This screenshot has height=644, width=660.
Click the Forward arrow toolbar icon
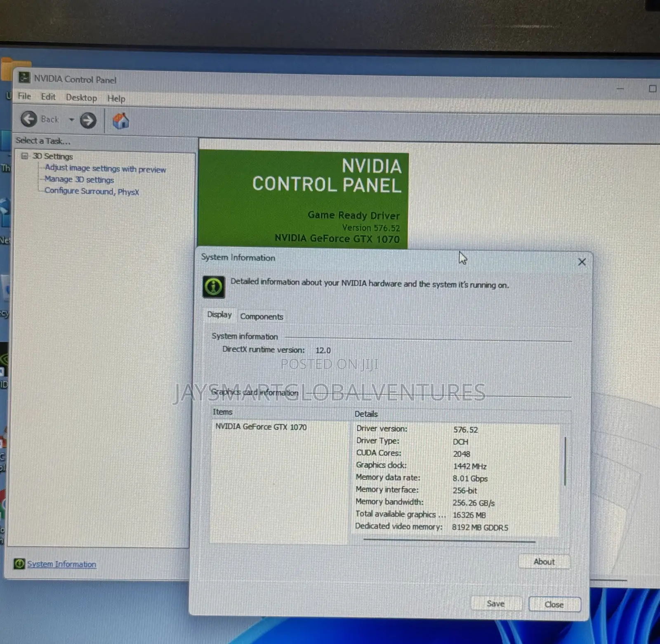point(88,120)
